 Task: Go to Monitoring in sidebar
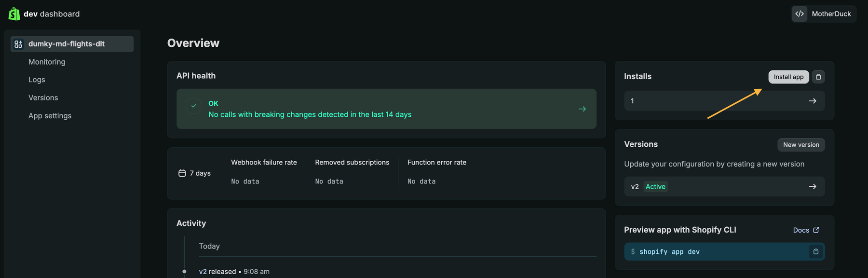coord(47,62)
